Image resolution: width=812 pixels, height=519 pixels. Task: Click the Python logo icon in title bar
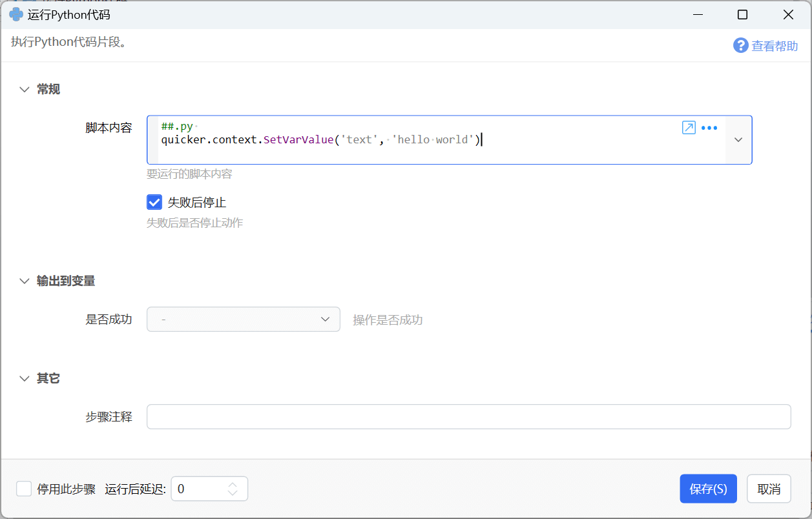(x=16, y=14)
